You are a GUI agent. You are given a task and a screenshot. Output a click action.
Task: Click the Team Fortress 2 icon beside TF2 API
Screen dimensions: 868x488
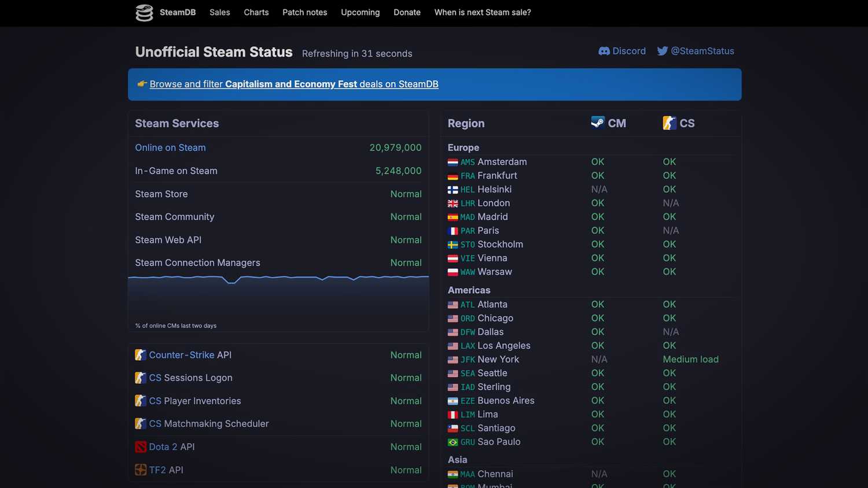click(141, 470)
